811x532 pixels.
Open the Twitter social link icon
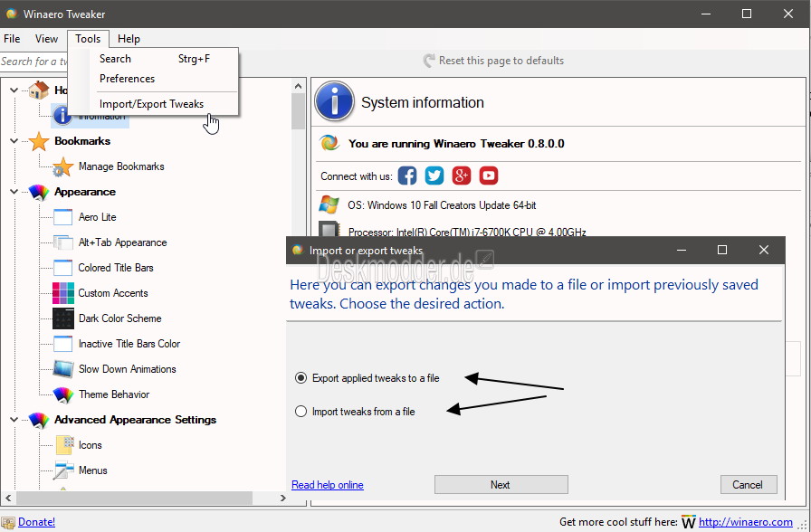coord(434,176)
